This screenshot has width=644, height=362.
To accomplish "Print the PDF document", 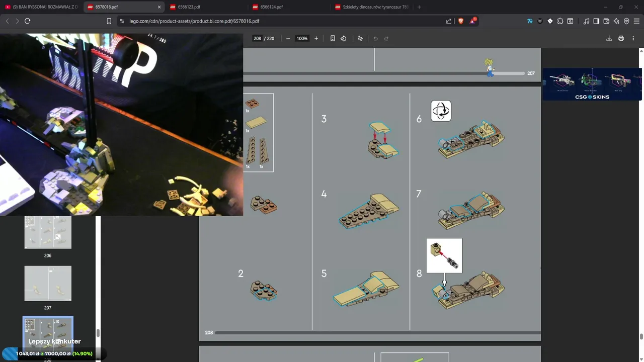I will [621, 38].
